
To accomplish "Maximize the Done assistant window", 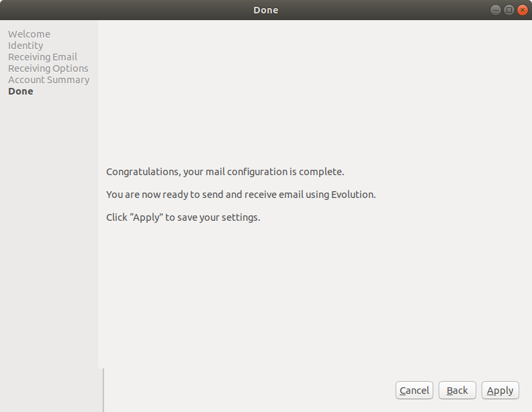I will tap(508, 9).
